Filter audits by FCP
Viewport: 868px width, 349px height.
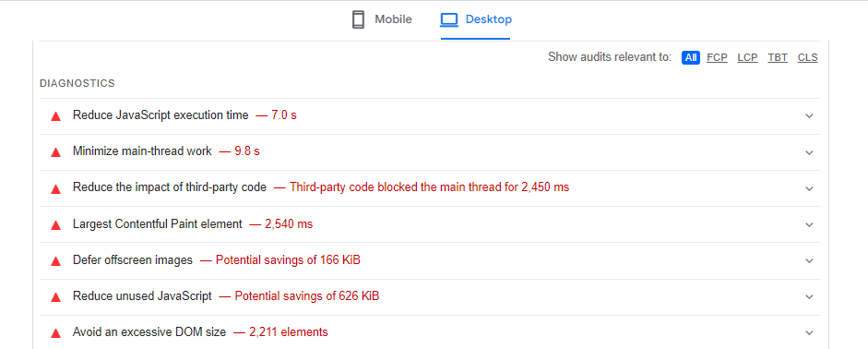pyautogui.click(x=717, y=57)
